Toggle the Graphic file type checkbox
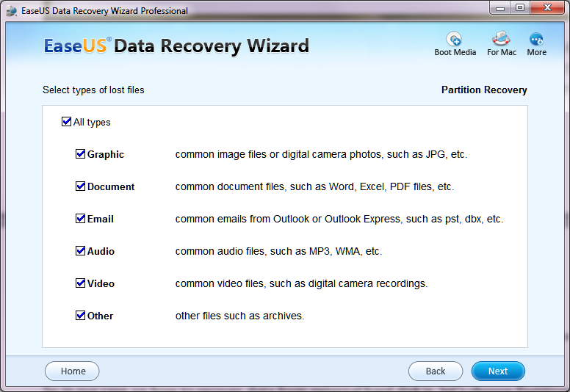The image size is (570, 392). pos(80,153)
